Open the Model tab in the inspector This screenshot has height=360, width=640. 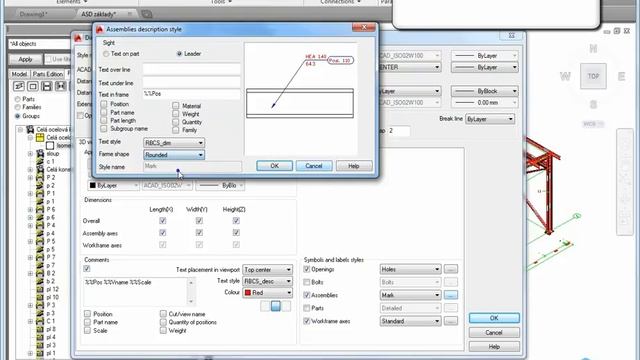(x=19, y=74)
